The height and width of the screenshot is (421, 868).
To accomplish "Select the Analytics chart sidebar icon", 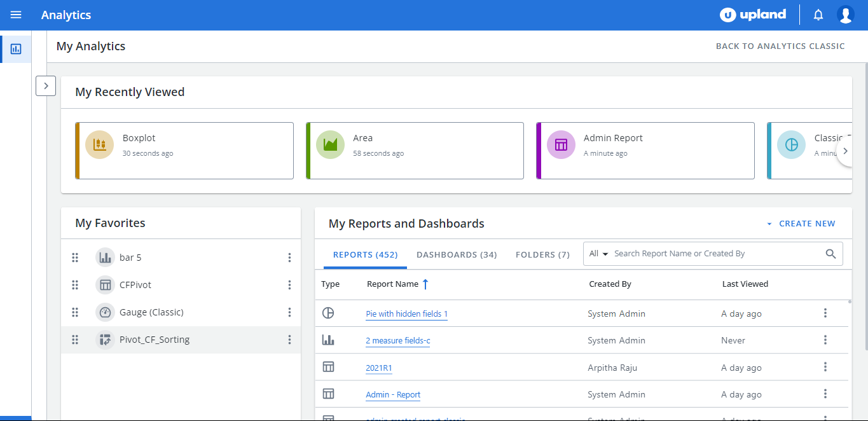I will pos(16,49).
